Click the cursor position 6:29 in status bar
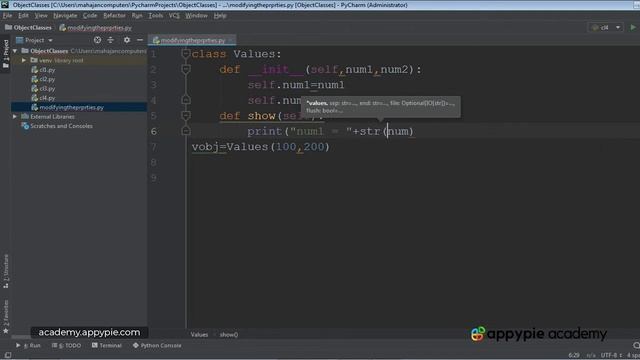Image resolution: width=640 pixels, height=360 pixels. pos(574,356)
